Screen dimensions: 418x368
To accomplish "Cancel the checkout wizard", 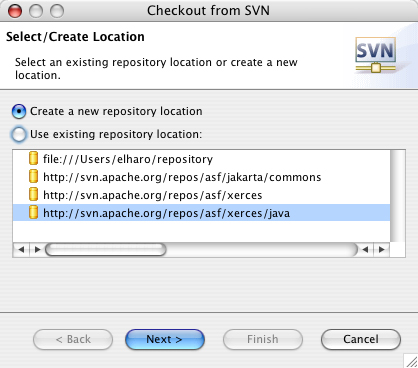I will pyautogui.click(x=361, y=339).
